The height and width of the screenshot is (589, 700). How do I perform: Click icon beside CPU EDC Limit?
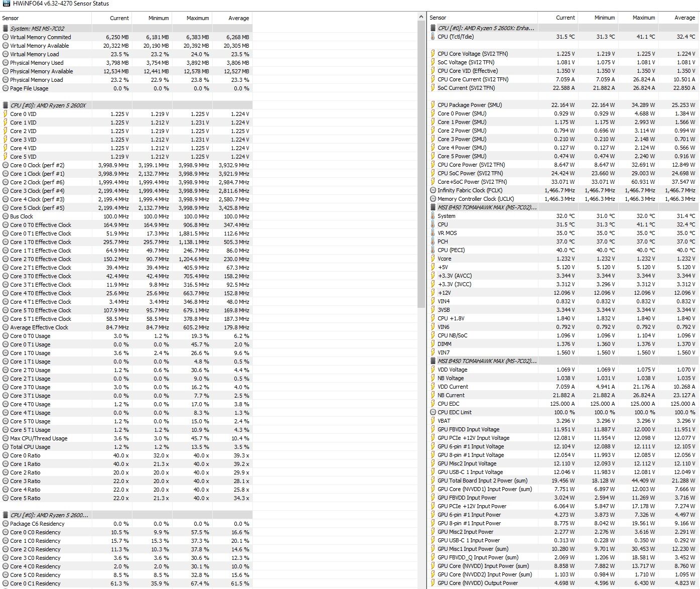click(x=433, y=412)
